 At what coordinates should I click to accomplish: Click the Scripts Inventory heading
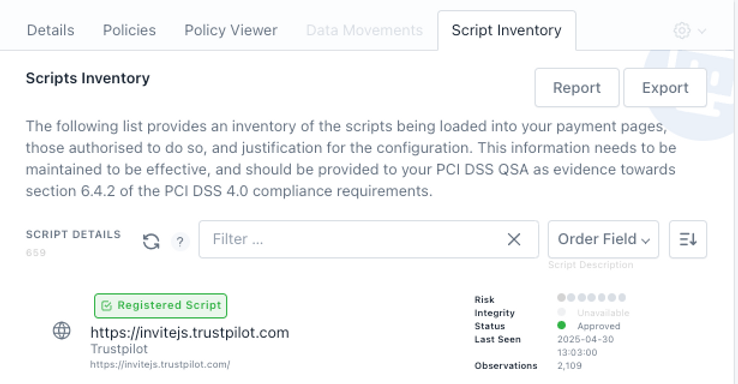coord(88,78)
